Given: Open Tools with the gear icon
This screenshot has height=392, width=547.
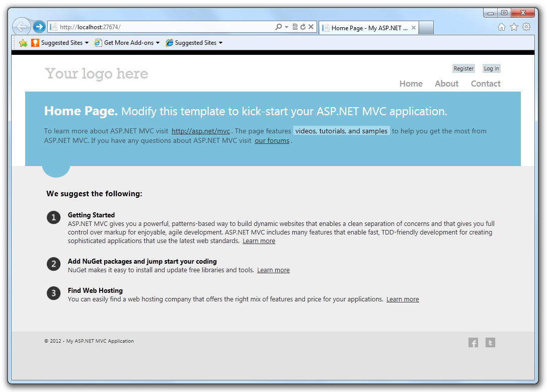Looking at the screenshot, I should (x=526, y=27).
